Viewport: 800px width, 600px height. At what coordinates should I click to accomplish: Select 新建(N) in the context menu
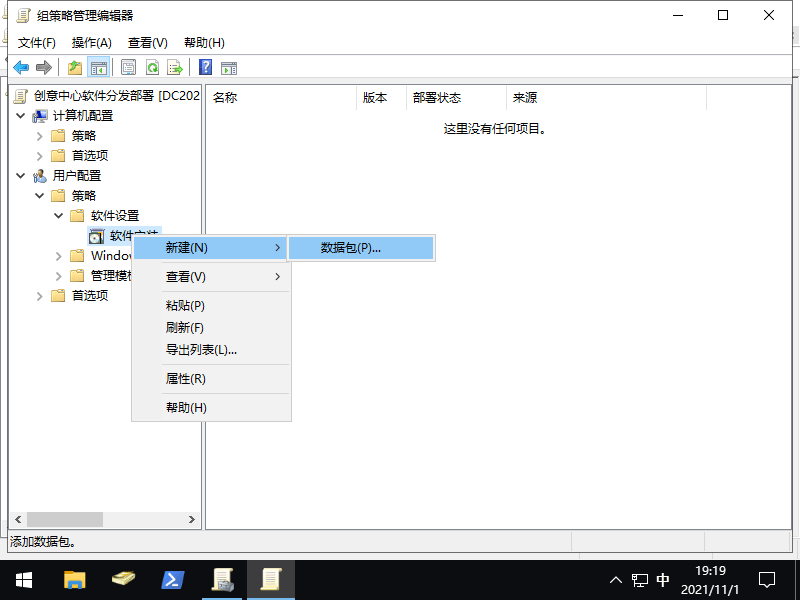click(x=211, y=248)
